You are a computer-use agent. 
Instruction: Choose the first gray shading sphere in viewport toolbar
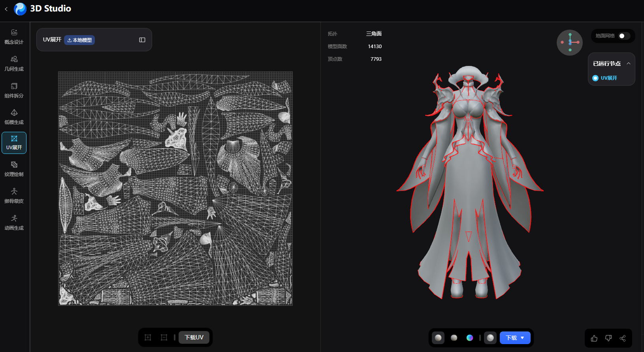[x=438, y=338]
